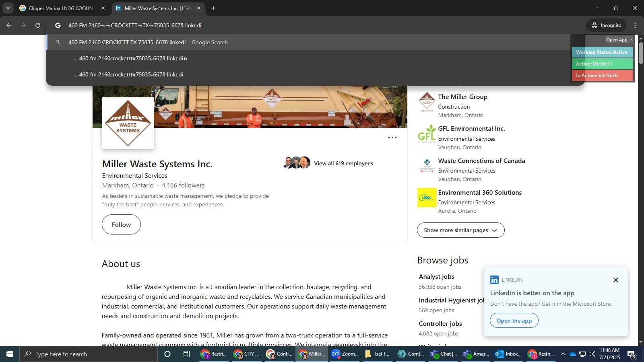The image size is (644, 362).
Task: Click the address bar input field
Action: coord(315,25)
